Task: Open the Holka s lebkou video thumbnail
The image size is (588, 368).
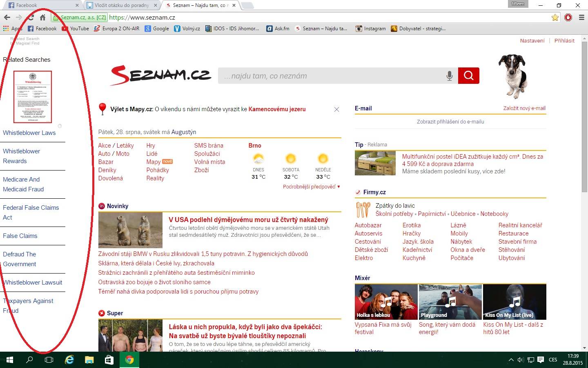Action: [x=386, y=302]
